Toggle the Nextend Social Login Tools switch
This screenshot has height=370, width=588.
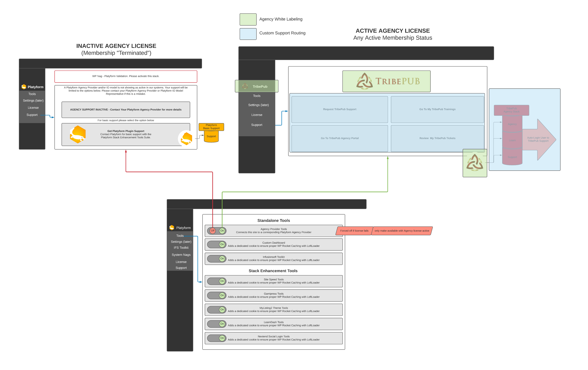[x=217, y=338]
